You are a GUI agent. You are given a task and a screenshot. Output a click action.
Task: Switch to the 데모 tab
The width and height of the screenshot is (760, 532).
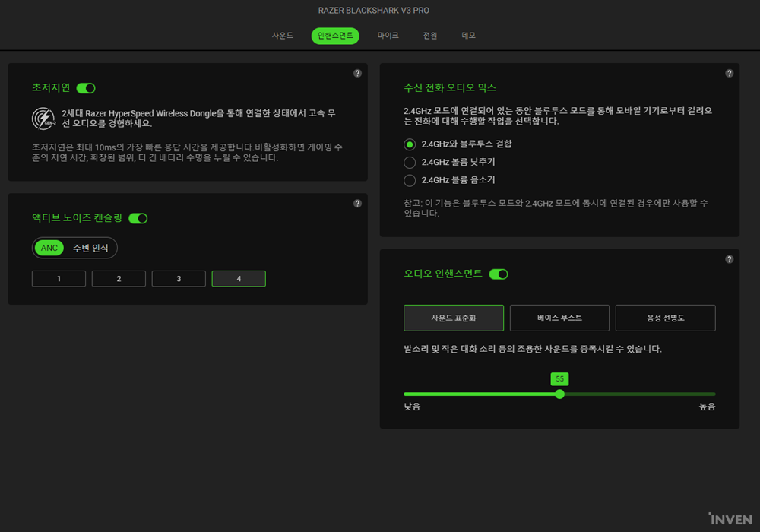pyautogui.click(x=468, y=36)
